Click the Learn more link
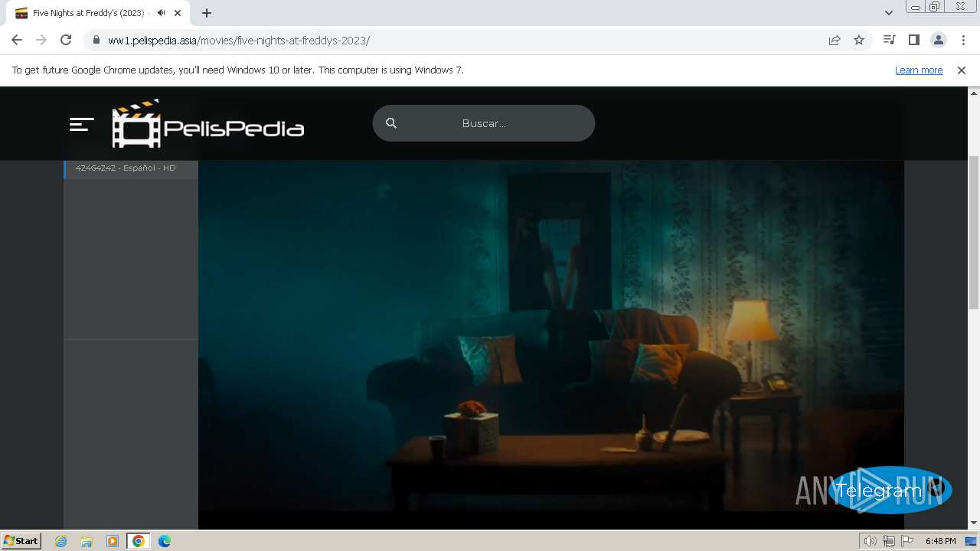 [919, 70]
